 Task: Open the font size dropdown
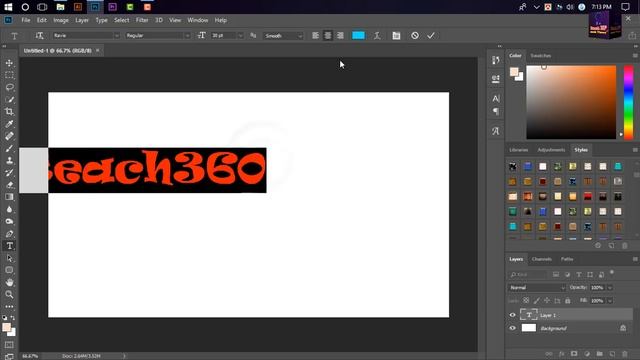[240, 36]
